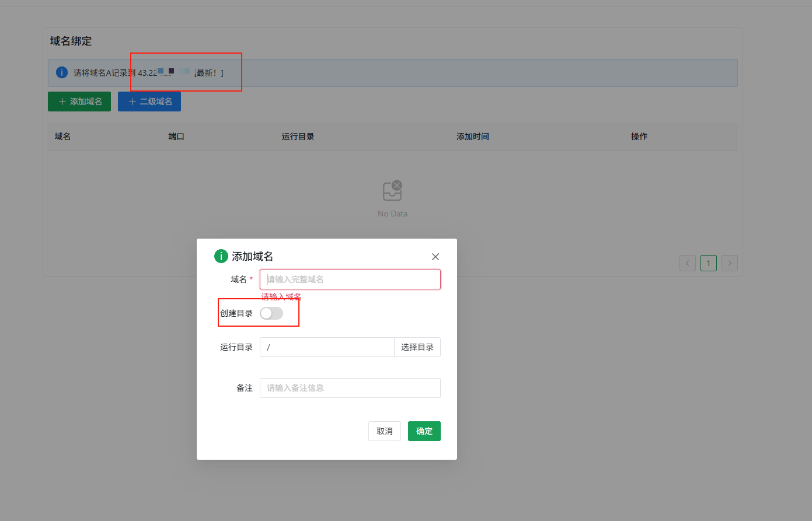Viewport: 812px width, 521px height.
Task: Click the 运行目录 column header
Action: pyautogui.click(x=298, y=137)
